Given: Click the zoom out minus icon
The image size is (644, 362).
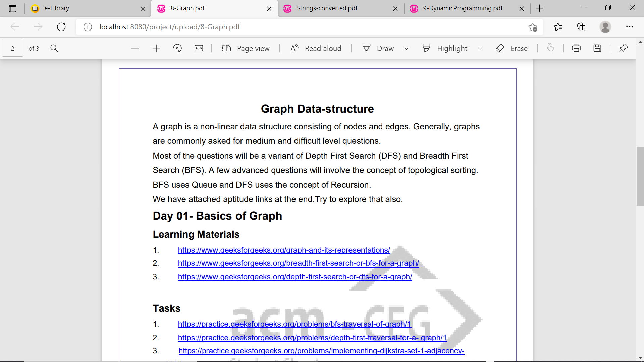Looking at the screenshot, I should coord(135,48).
